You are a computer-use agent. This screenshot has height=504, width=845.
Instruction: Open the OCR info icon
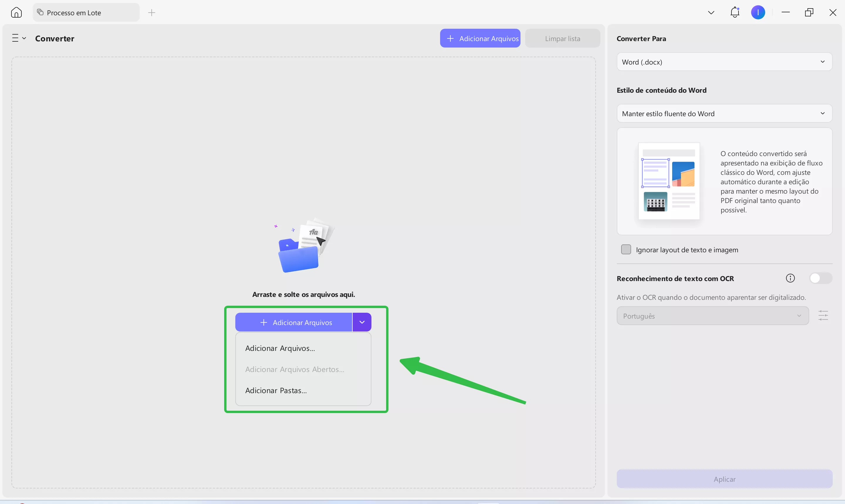pyautogui.click(x=790, y=278)
